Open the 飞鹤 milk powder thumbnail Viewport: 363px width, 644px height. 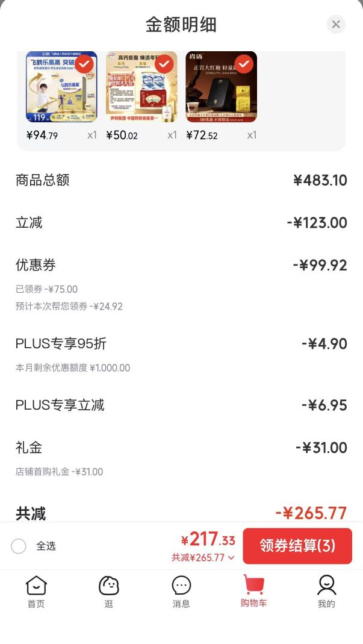point(61,87)
